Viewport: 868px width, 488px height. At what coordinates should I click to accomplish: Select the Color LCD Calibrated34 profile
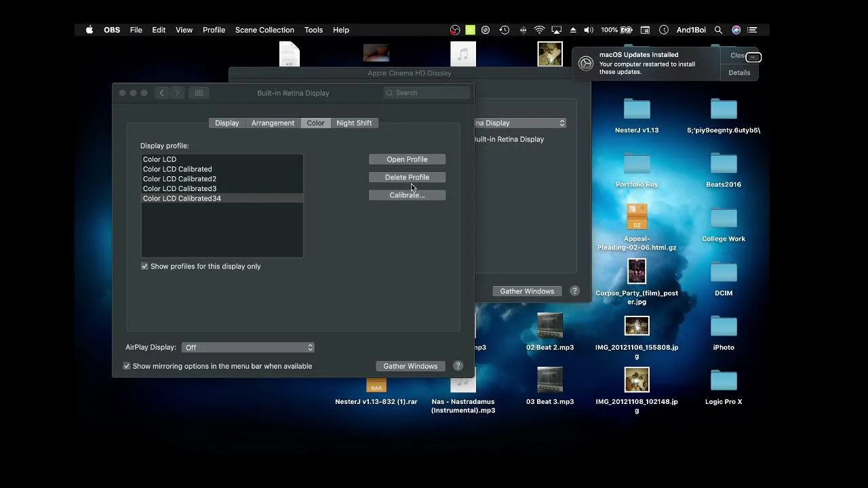point(222,199)
